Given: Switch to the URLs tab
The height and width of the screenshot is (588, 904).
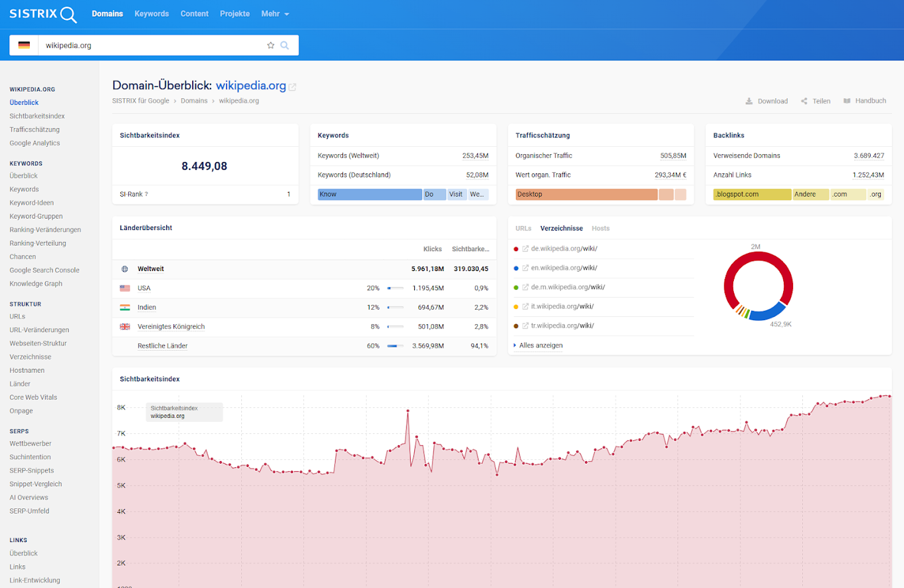Looking at the screenshot, I should (523, 229).
